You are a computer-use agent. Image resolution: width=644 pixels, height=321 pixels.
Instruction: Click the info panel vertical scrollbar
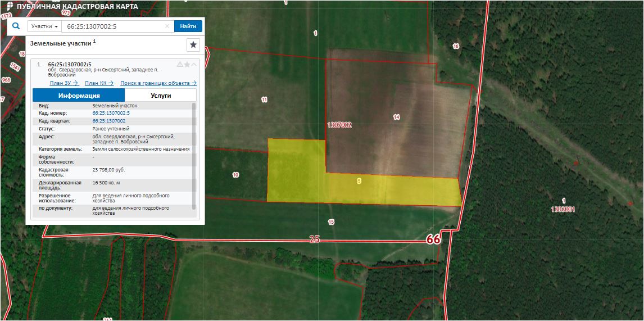(194, 152)
